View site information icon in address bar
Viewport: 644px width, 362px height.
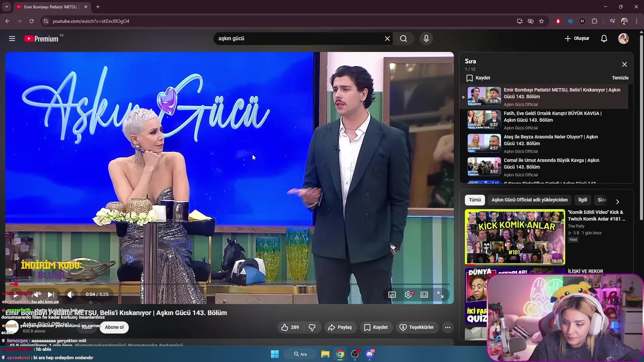coord(46,21)
